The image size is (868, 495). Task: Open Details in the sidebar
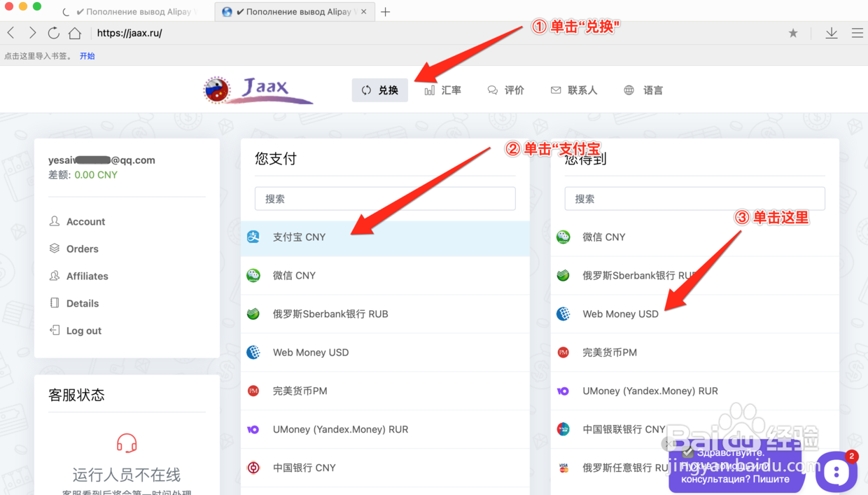(82, 303)
